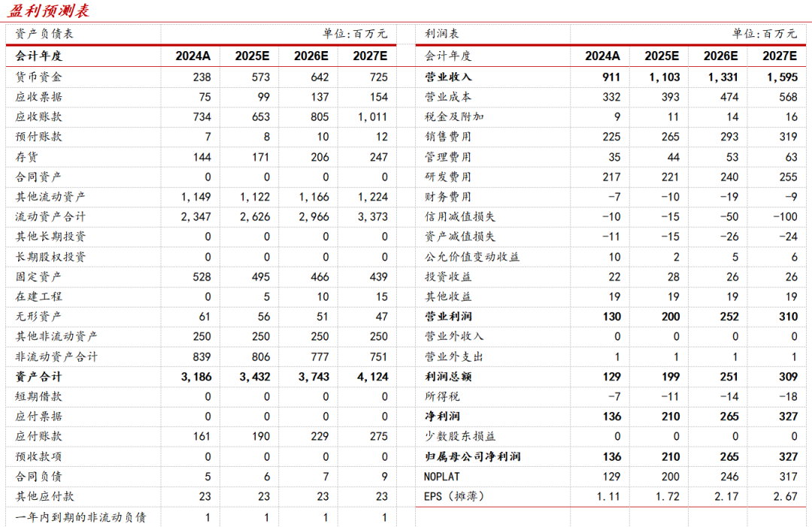Image resolution: width=812 pixels, height=527 pixels.
Task: Select the 资产负债表 section header
Action: click(44, 34)
